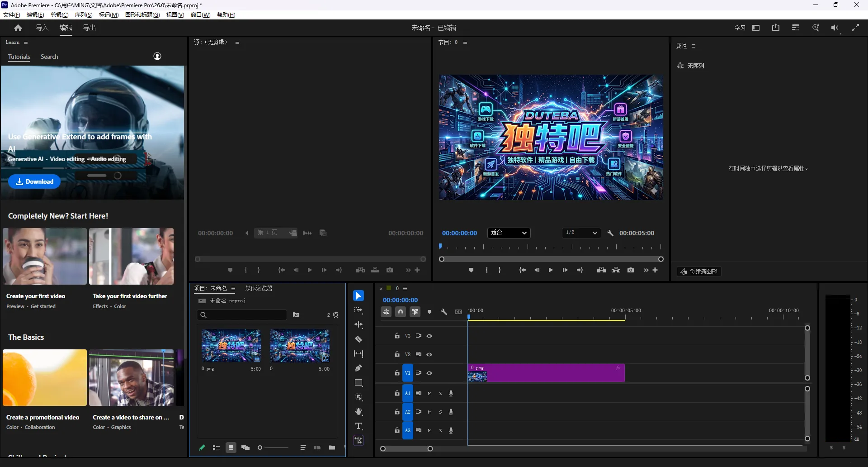Viewport: 868px width, 467px height.
Task: Open the 序列(S) menu
Action: (x=84, y=14)
